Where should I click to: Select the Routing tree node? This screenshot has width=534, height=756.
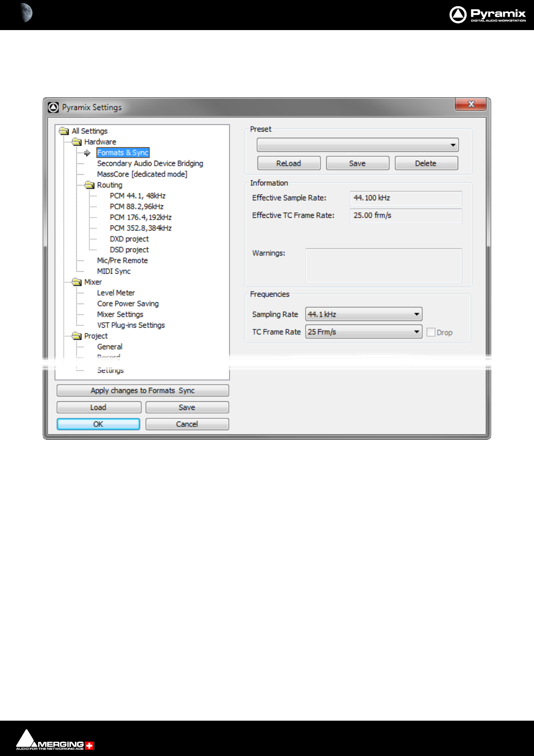(x=109, y=185)
